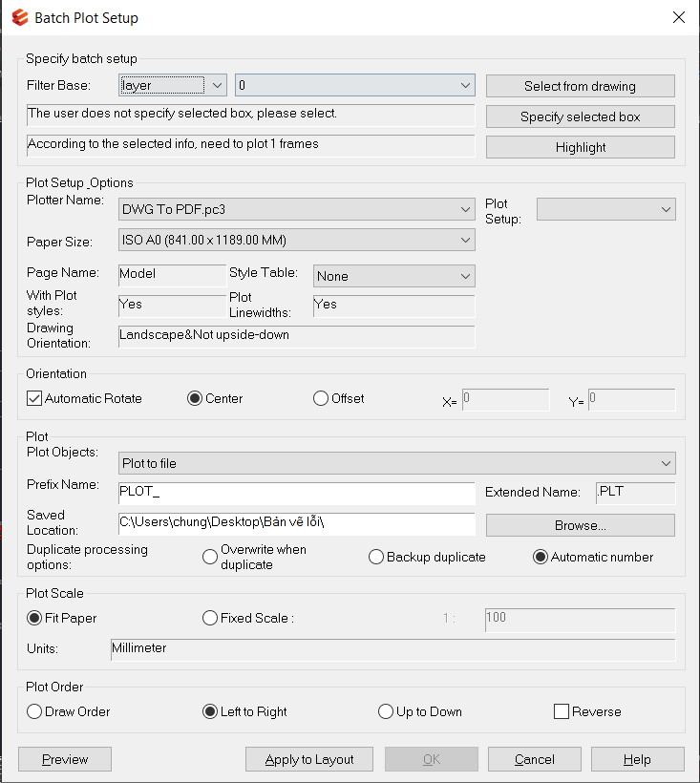The image size is (700, 783).
Task: Select Overwrite when duplicate option
Action: [210, 557]
